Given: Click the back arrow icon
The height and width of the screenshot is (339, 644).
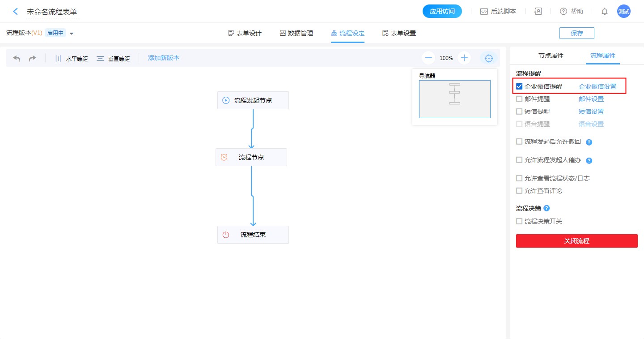Looking at the screenshot, I should [x=16, y=12].
